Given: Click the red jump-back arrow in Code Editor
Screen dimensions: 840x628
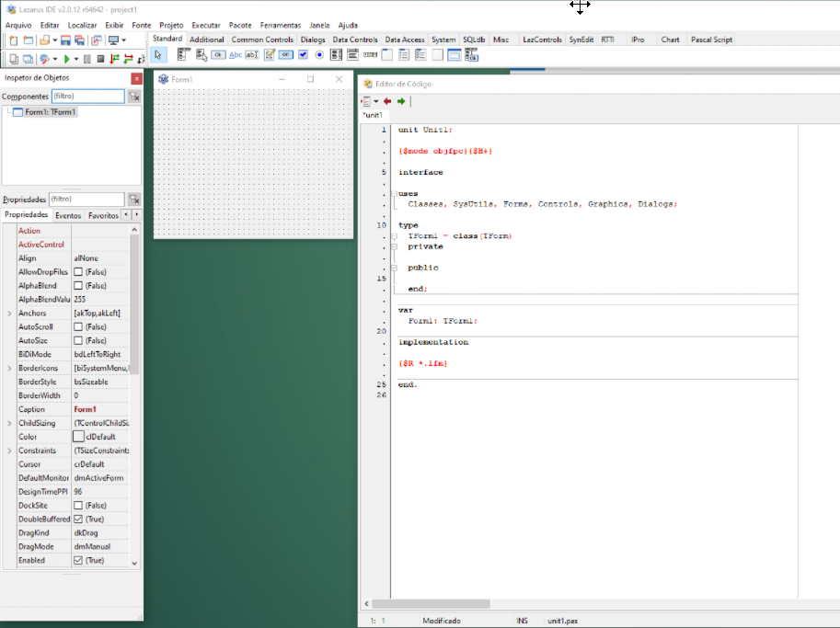Looking at the screenshot, I should pos(387,101).
